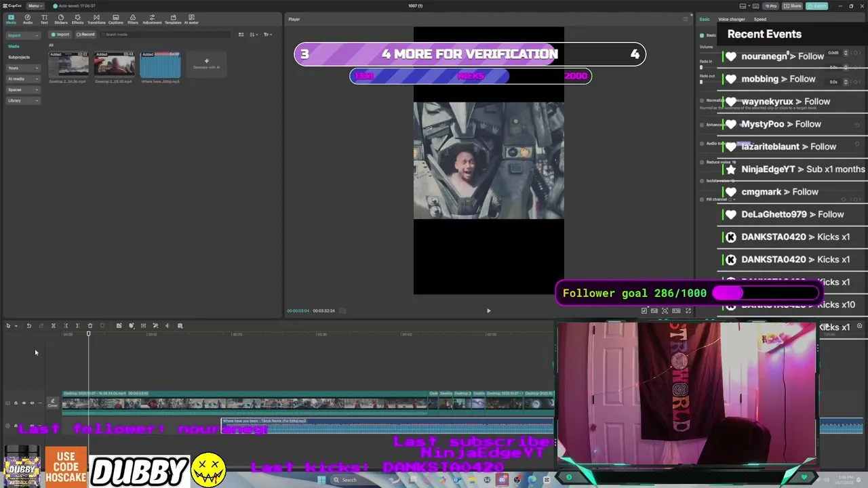This screenshot has height=488, width=868.
Task: Click the Record button
Action: point(85,35)
